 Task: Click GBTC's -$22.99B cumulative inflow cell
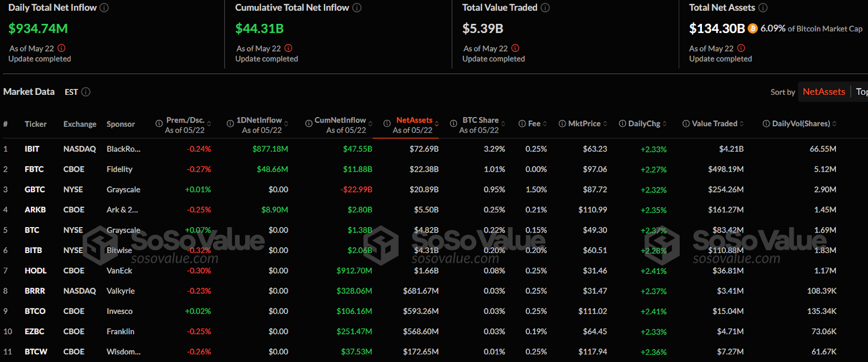tap(356, 189)
